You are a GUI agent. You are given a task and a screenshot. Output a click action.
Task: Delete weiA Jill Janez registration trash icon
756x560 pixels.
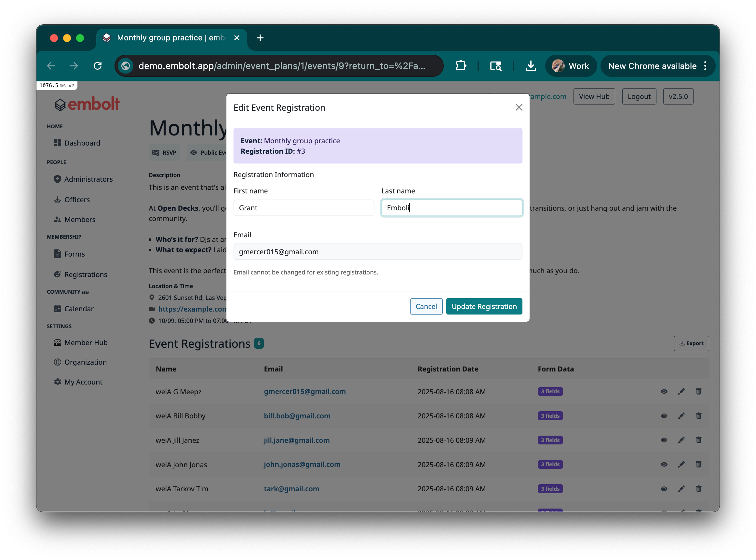coord(698,440)
